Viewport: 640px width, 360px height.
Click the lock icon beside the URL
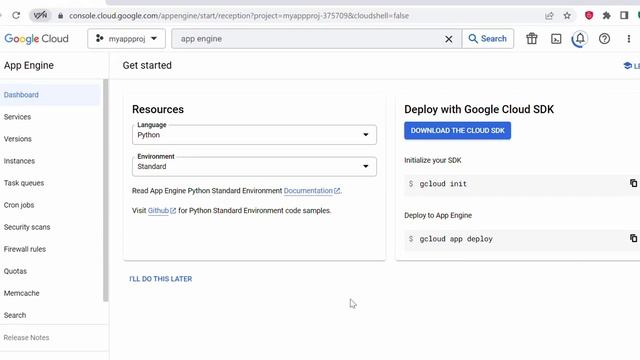60,16
